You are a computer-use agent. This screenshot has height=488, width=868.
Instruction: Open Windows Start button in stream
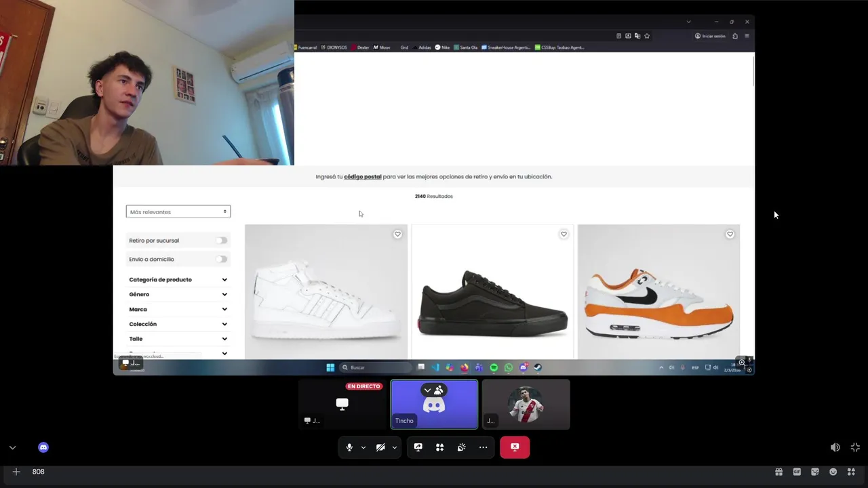click(330, 367)
